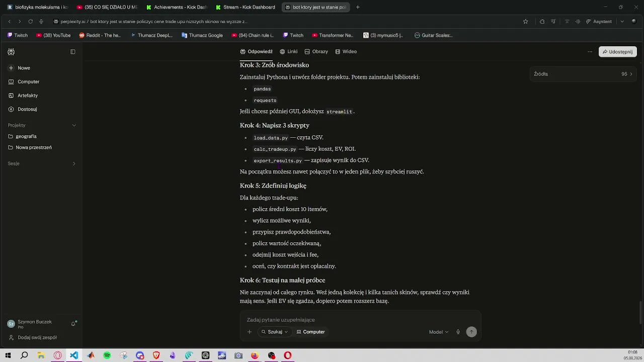Open Firefox from the taskbar
Viewport: 644px width, 362px height.
pyautogui.click(x=255, y=355)
